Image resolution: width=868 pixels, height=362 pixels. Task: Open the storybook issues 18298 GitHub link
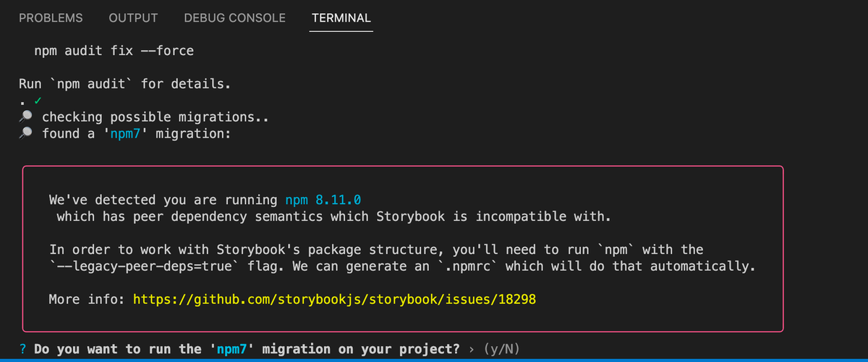pyautogui.click(x=335, y=299)
